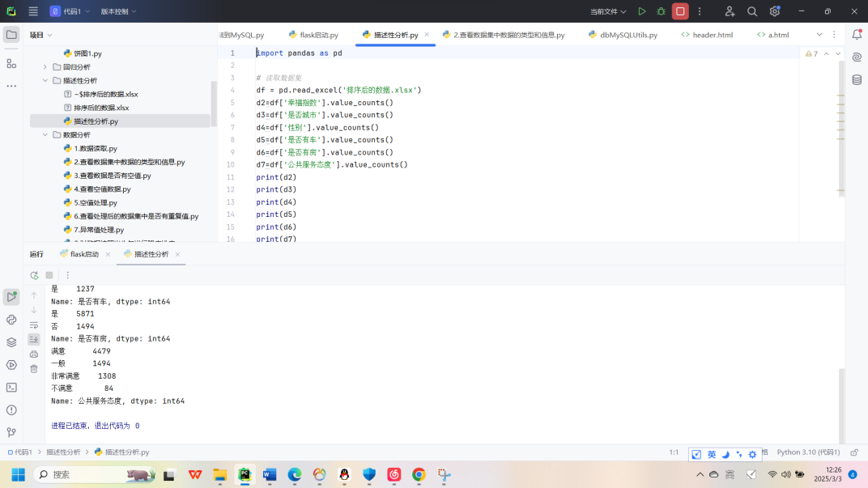Start debugging with the bug icon
Viewport: 868px width, 488px height.
coord(661,11)
